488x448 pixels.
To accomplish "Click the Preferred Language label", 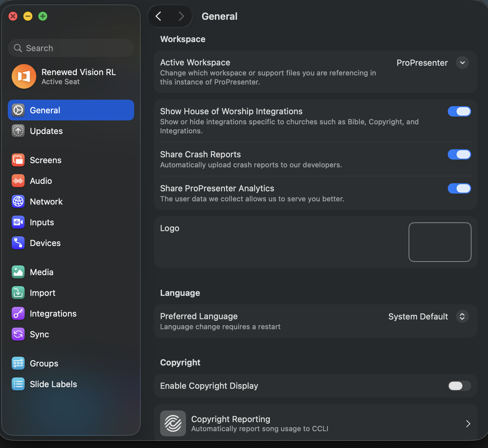I will (x=199, y=316).
